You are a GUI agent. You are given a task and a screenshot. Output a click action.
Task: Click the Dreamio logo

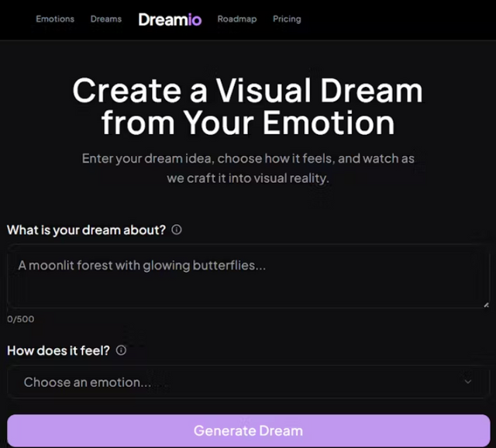[x=170, y=19]
